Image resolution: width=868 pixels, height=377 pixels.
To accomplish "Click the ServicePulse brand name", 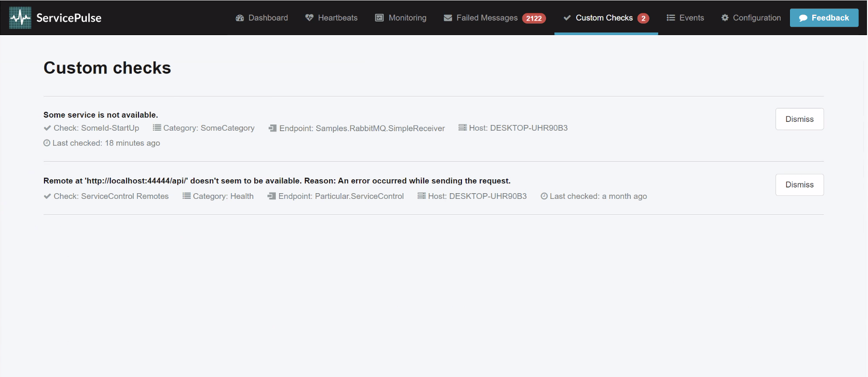I will click(x=69, y=18).
